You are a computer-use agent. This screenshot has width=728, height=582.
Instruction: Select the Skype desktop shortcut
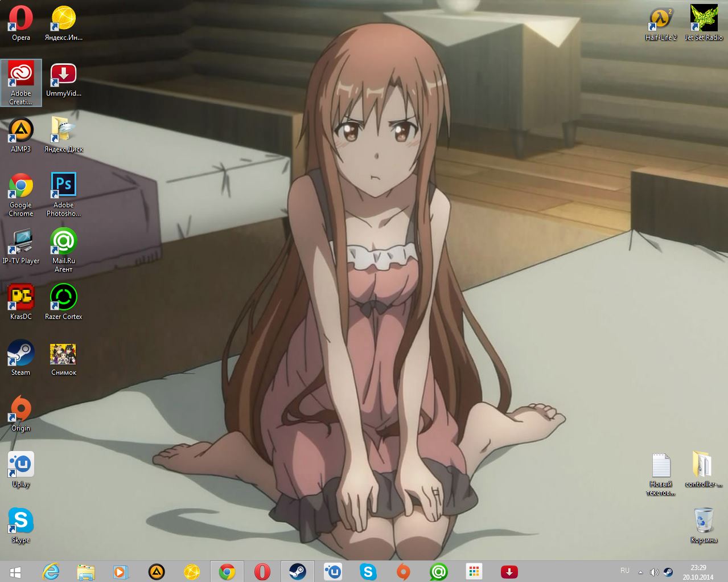tap(21, 525)
